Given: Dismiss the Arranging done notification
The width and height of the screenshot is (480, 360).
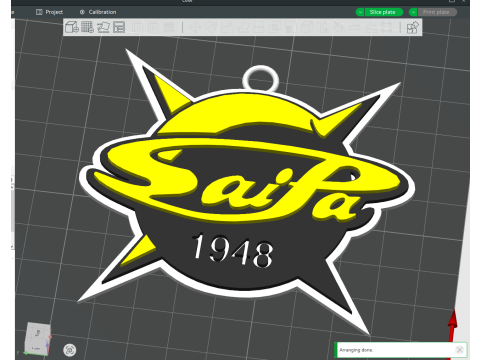Looking at the screenshot, I should (460, 350).
